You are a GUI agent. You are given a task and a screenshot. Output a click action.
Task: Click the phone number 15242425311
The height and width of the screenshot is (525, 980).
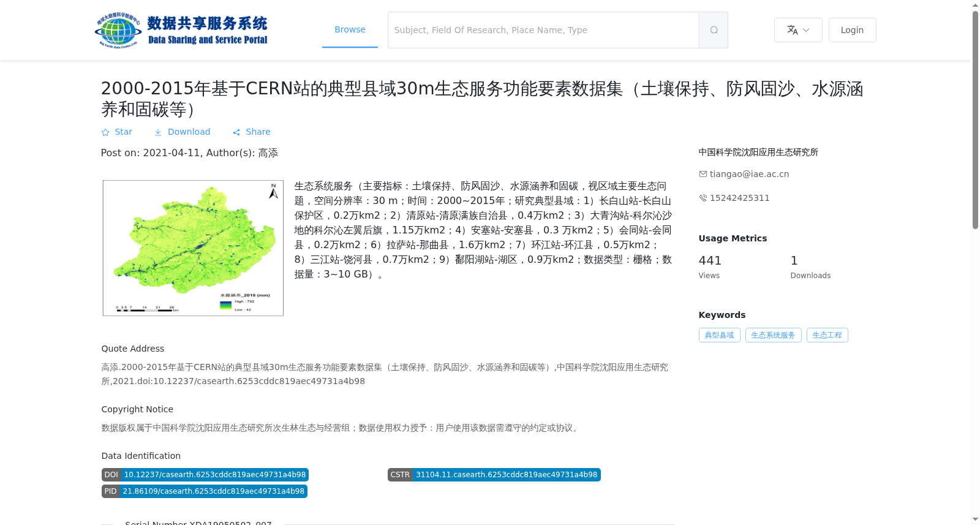click(x=739, y=198)
